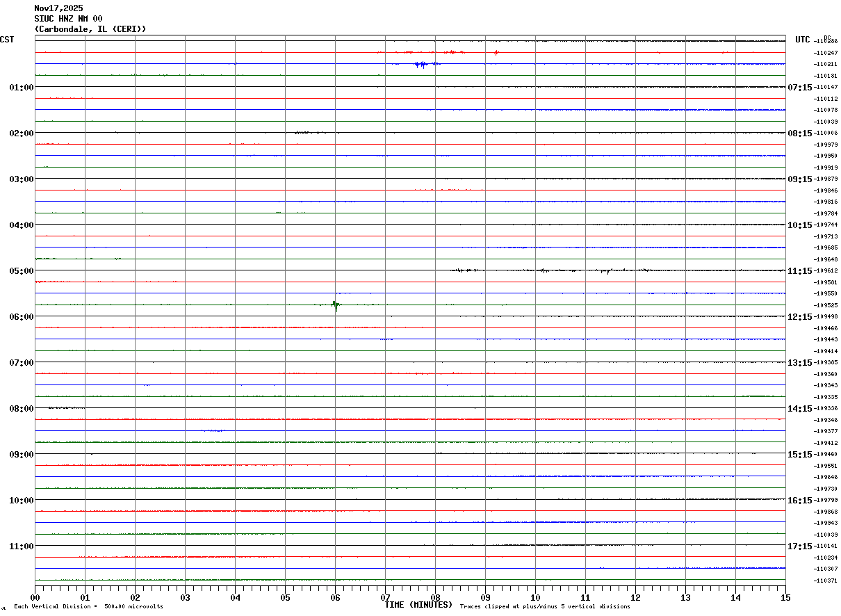This screenshot has height=616, width=841.
Task: Click DC offset value -110006
Action: [826, 133]
